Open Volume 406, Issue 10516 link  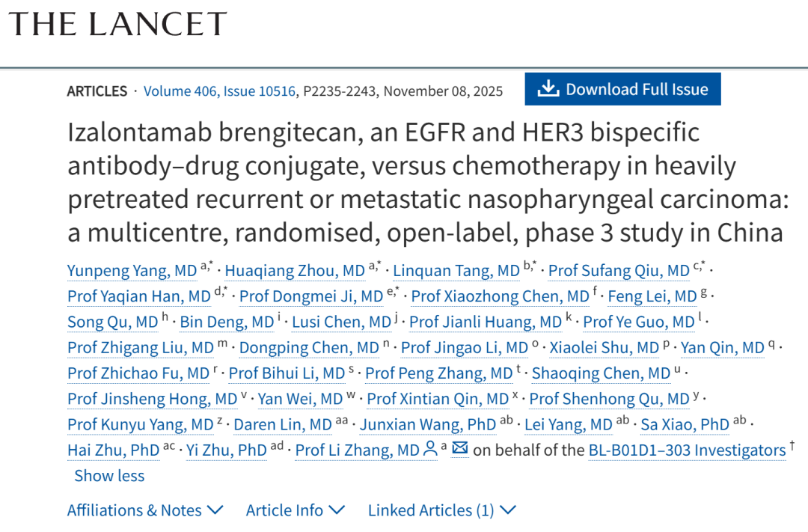(x=220, y=91)
